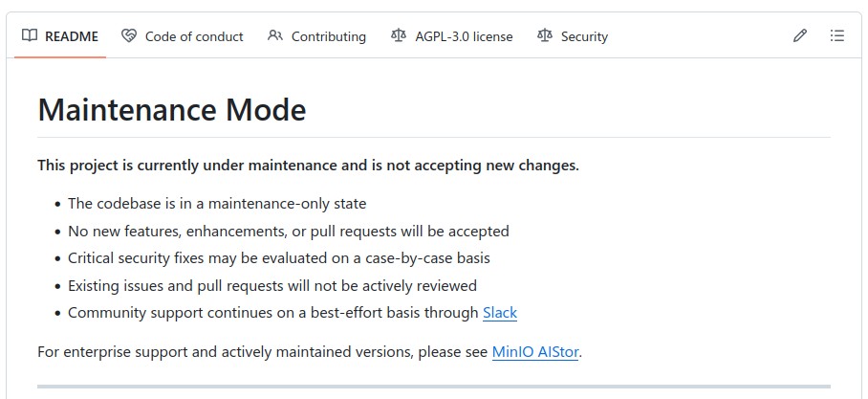Click the heart icon for Code of conduct
This screenshot has height=399, width=868.
pos(129,36)
